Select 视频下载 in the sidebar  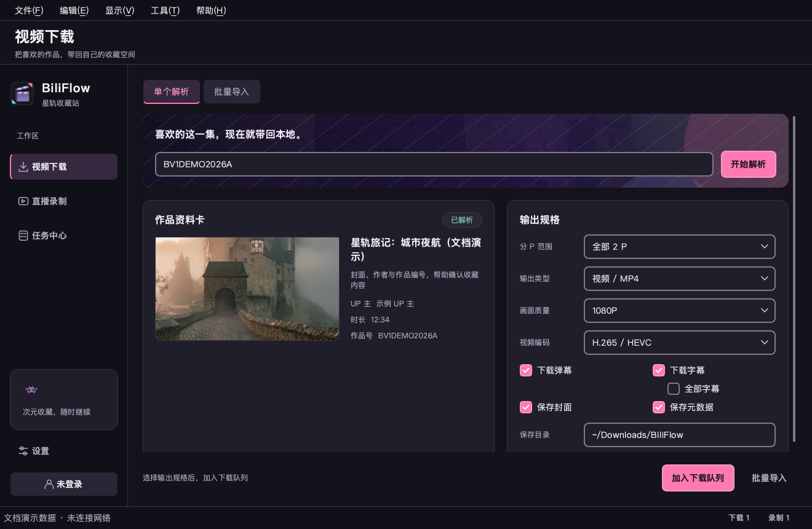pyautogui.click(x=64, y=167)
